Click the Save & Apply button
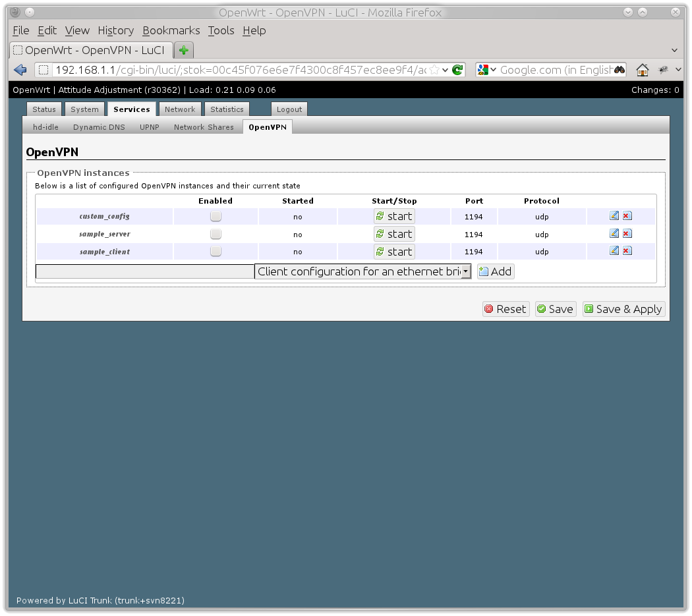Image resolution: width=692 pixels, height=616 pixels. [x=623, y=309]
